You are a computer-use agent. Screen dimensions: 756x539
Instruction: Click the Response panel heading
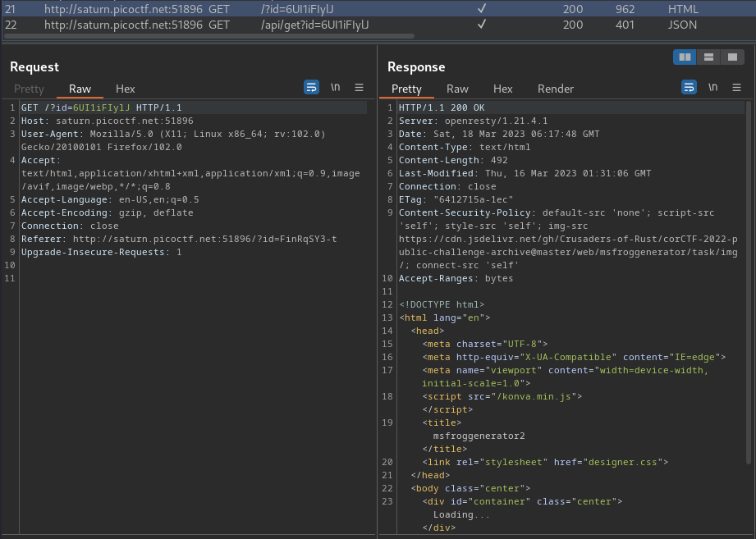[x=416, y=67]
